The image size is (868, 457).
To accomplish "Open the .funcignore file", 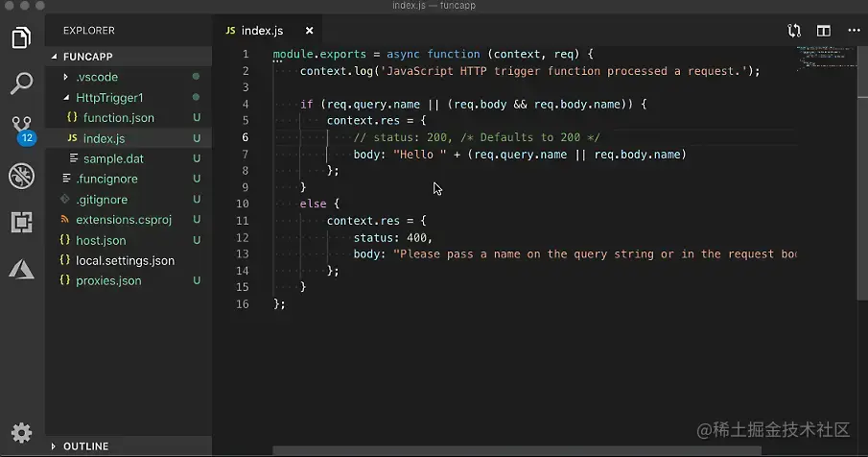I will [x=129, y=179].
